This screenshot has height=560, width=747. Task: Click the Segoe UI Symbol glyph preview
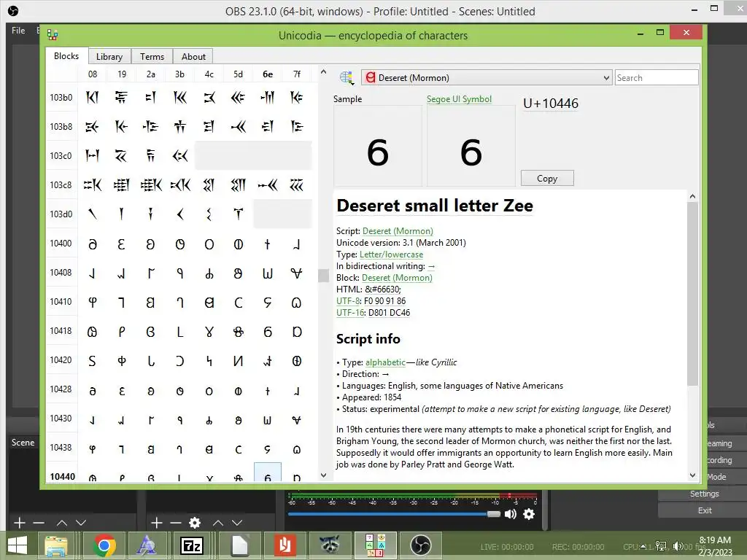tap(471, 146)
